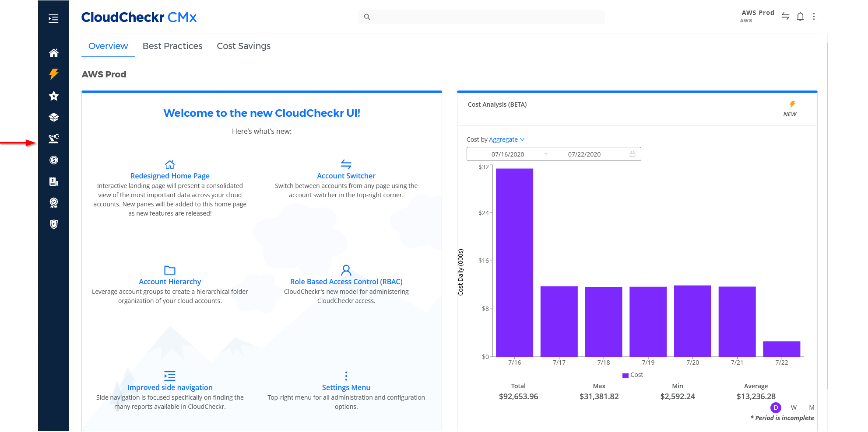Viewport: 868px width, 432px height.
Task: Click the 7/19 bar in cost chart
Action: click(648, 322)
